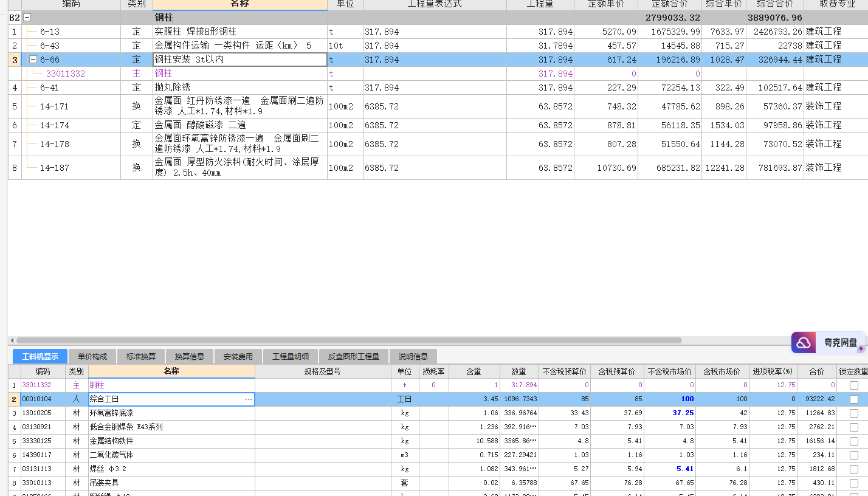The width and height of the screenshot is (868, 496).
Task: Click the name field 钢柱安装 3t以内
Action: point(240,60)
